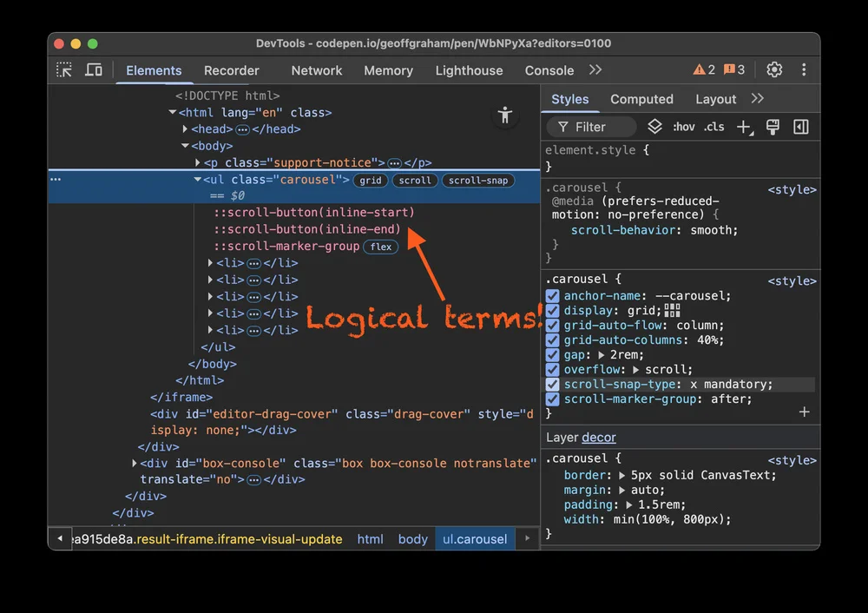Disable the scroll-snap-type declaration checkbox
The height and width of the screenshot is (613, 868).
(552, 385)
